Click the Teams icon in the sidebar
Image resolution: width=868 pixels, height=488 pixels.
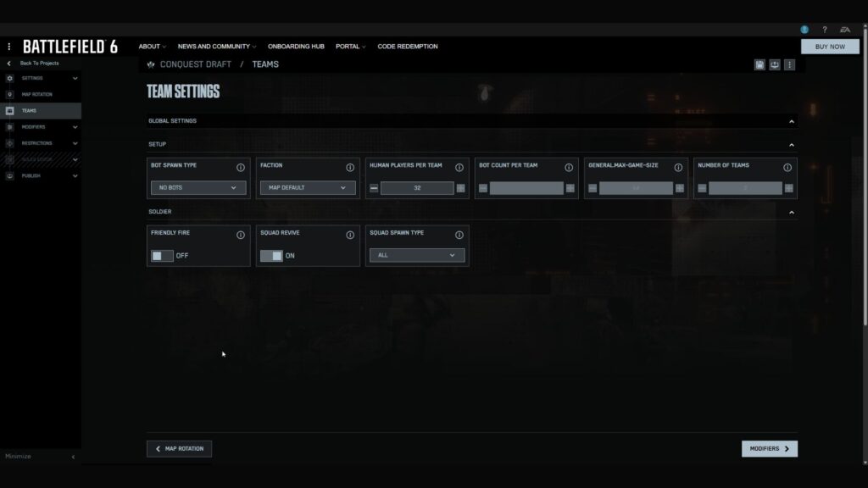pos(9,110)
